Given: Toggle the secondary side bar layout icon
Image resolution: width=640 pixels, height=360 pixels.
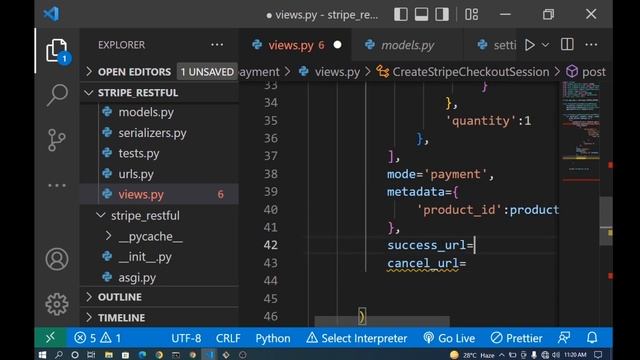Looking at the screenshot, I should pos(442,14).
